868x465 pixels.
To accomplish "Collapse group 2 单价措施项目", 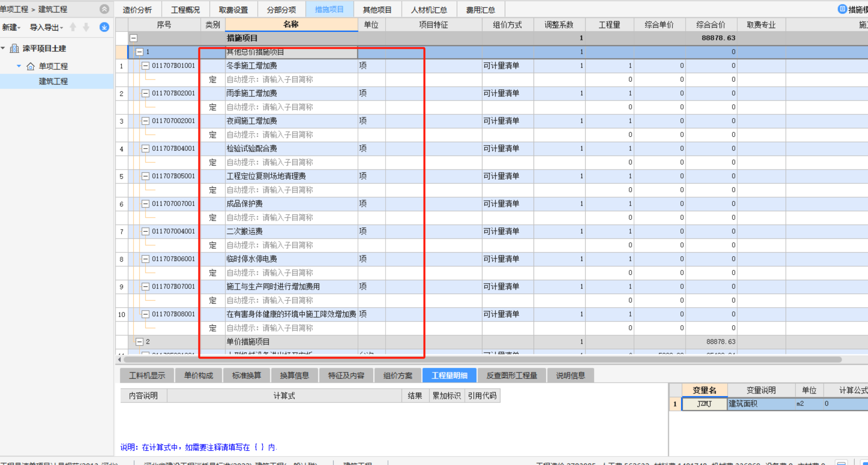I will point(139,342).
